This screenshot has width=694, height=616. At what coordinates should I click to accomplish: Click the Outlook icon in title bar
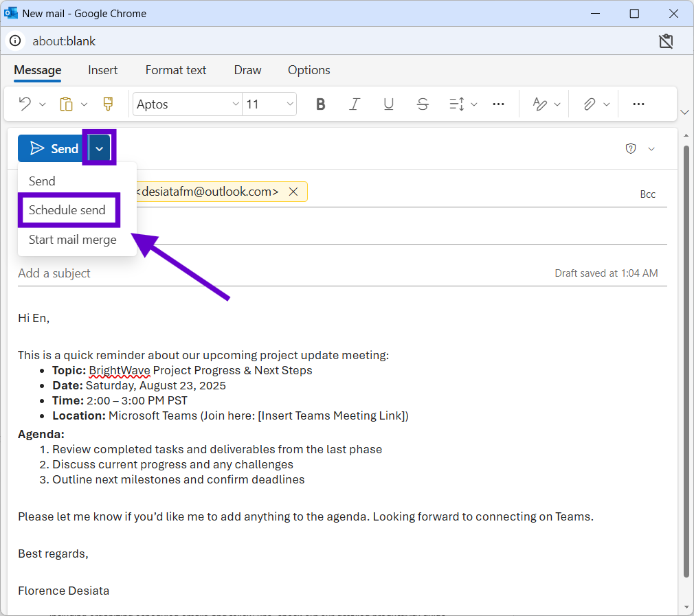coord(10,13)
